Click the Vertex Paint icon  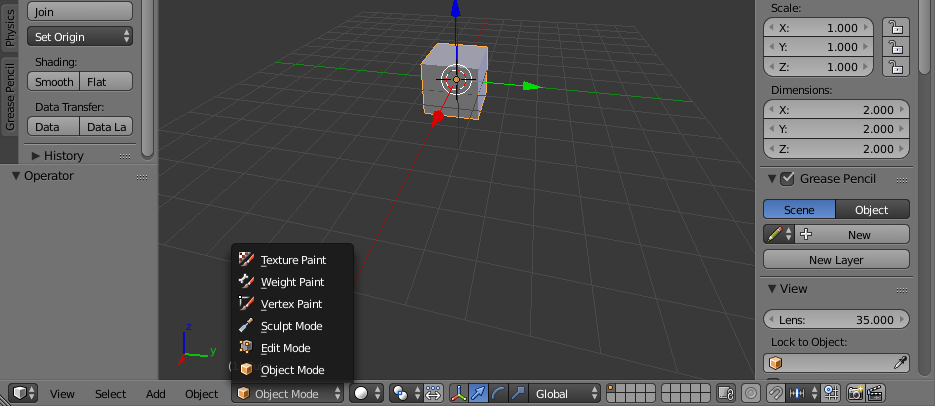pyautogui.click(x=247, y=304)
